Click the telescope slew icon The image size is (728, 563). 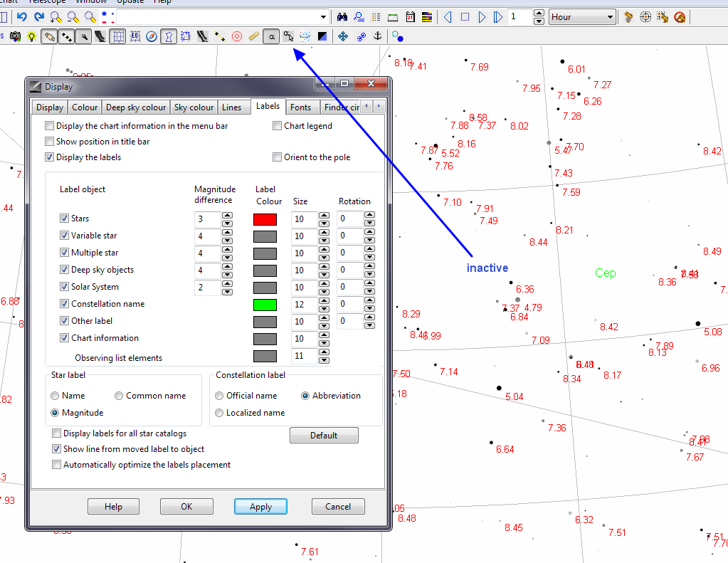tap(628, 17)
